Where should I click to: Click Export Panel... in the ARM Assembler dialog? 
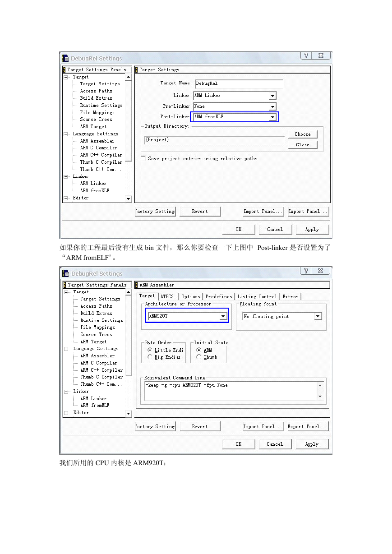pyautogui.click(x=309, y=426)
